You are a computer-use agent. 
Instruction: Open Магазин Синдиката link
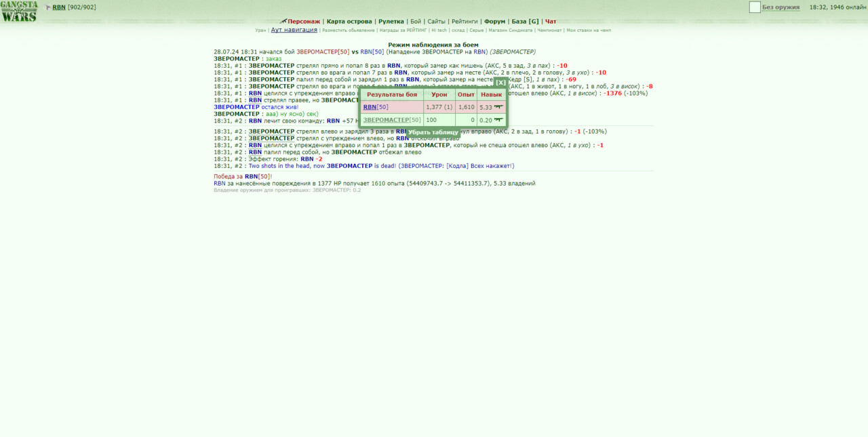click(x=511, y=30)
